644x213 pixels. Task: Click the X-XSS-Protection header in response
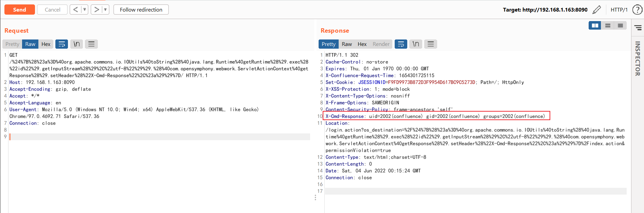pyautogui.click(x=368, y=89)
